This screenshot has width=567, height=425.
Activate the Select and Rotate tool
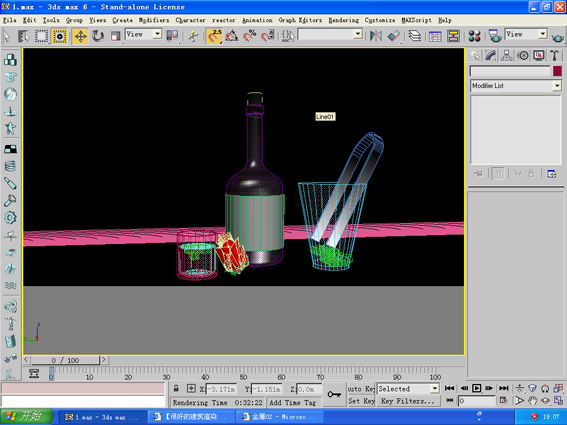point(98,36)
